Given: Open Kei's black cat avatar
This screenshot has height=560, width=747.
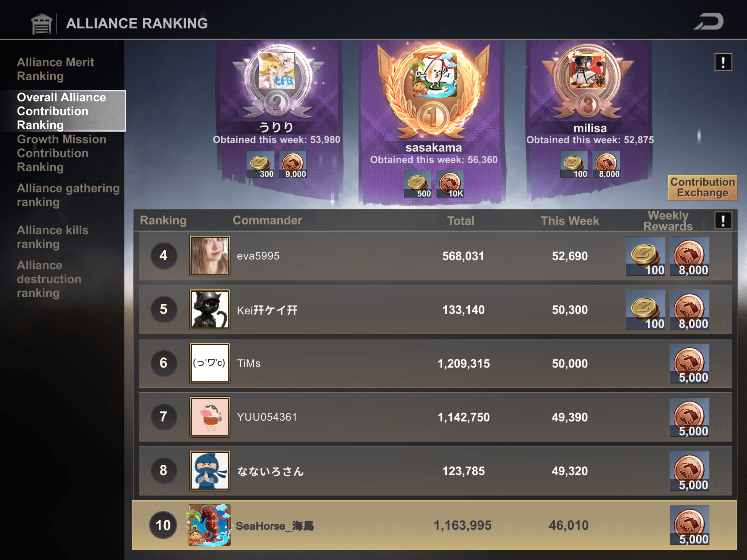Looking at the screenshot, I should (210, 310).
